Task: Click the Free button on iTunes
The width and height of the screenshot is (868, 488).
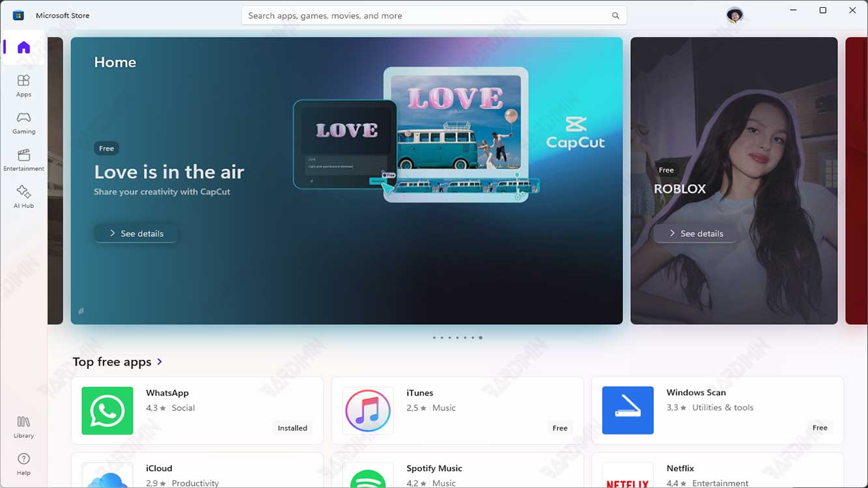Action: (560, 428)
